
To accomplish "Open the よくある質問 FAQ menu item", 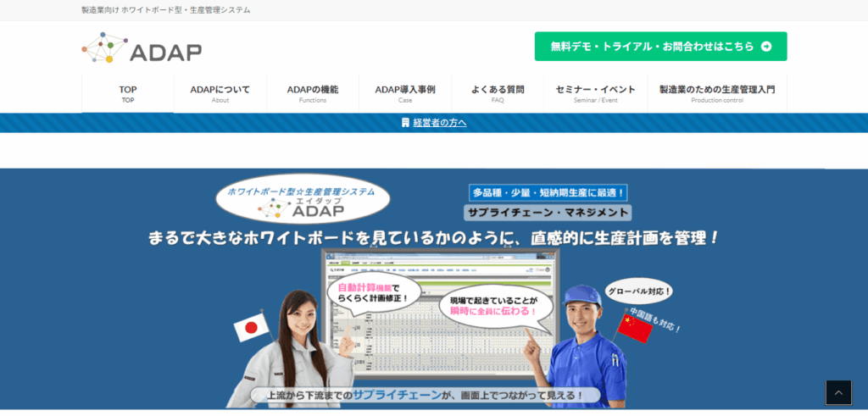I will coord(498,94).
